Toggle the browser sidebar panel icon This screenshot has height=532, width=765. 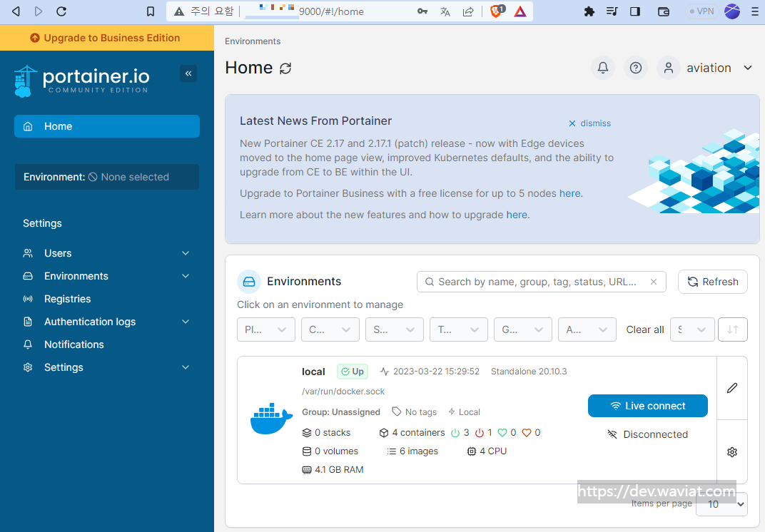tap(634, 11)
